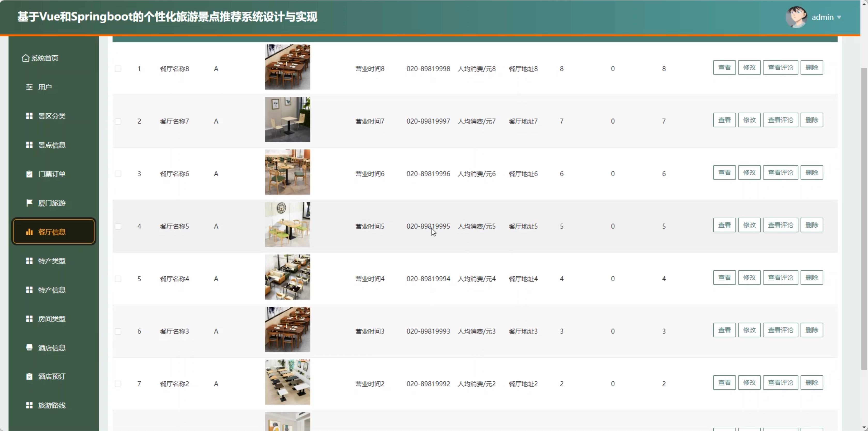Click the text 营业时间7
Screen dimensions: 868x431
[370, 121]
